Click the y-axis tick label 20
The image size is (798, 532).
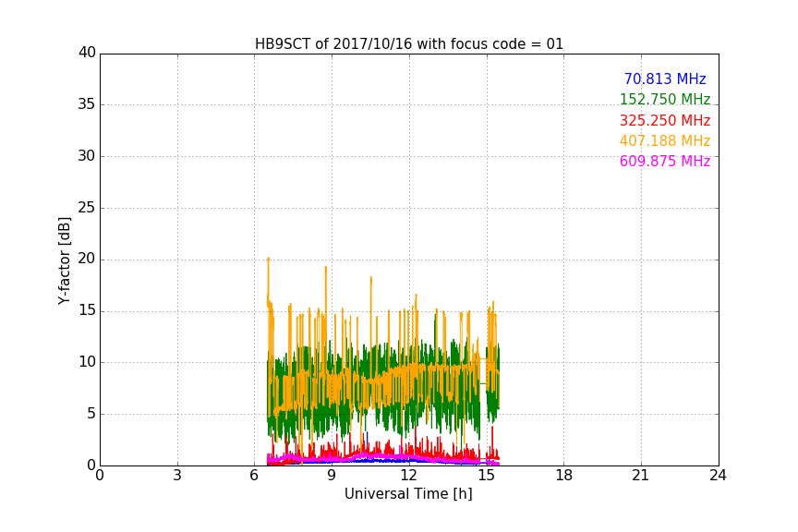(x=87, y=259)
